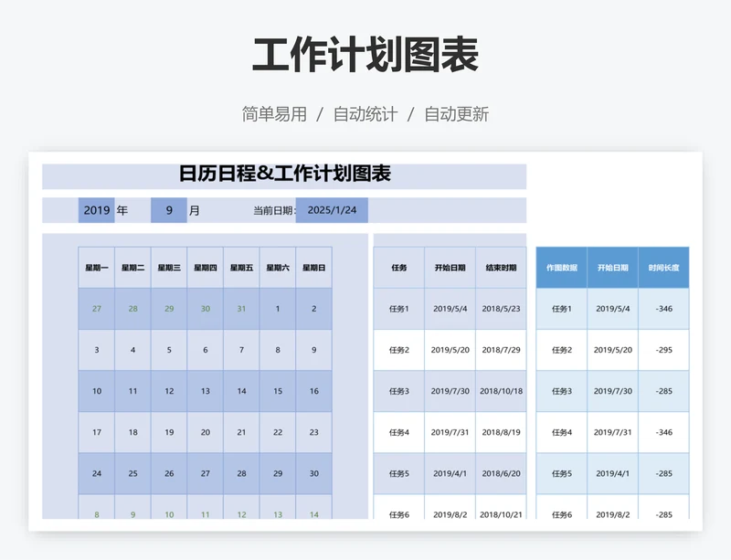731x560 pixels.
Task: Click the 2019 year input cell
Action: click(x=96, y=210)
